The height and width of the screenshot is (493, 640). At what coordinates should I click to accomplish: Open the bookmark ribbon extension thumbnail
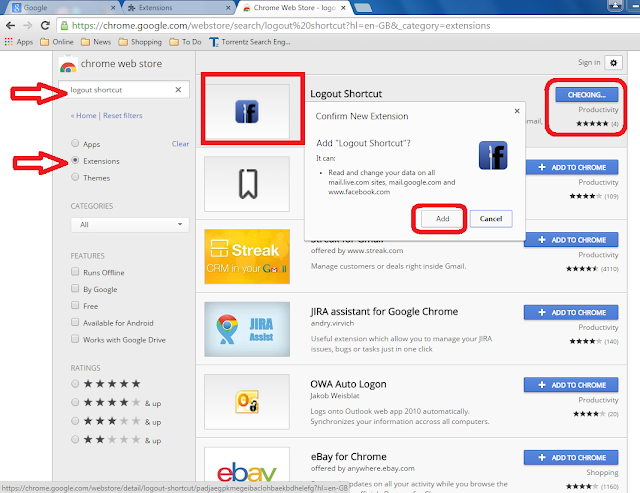click(x=247, y=184)
